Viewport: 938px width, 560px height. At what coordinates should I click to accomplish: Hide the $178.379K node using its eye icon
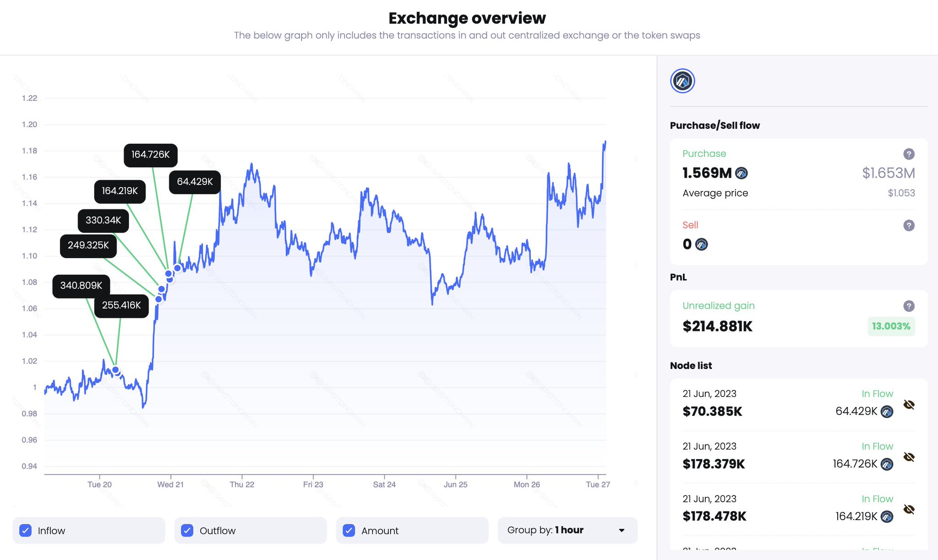pyautogui.click(x=909, y=457)
